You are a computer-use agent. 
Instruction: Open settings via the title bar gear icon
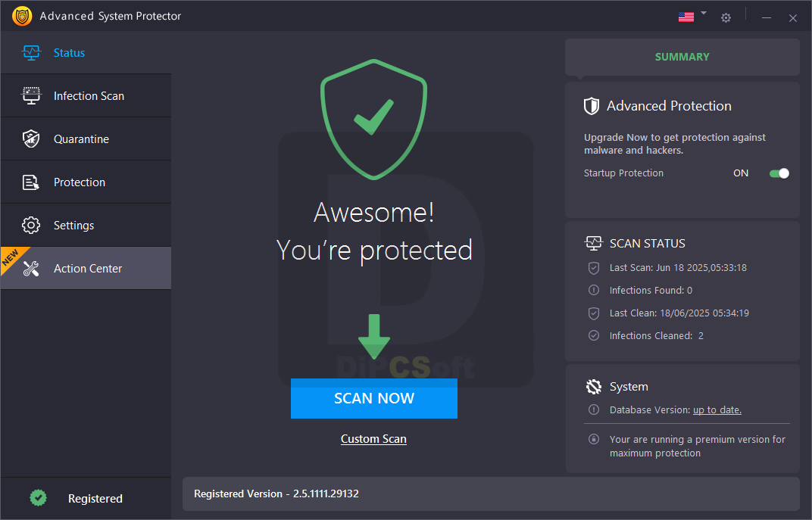[x=726, y=17]
